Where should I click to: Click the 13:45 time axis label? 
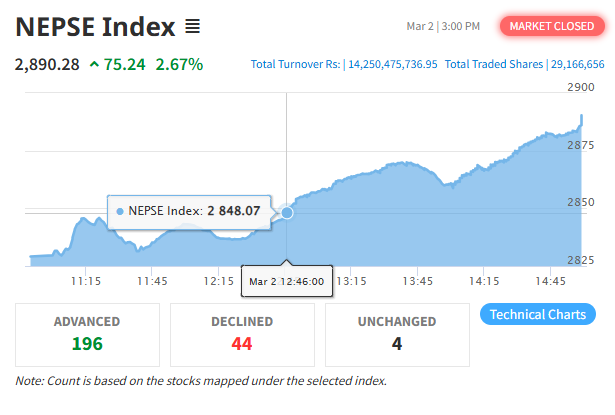point(417,281)
